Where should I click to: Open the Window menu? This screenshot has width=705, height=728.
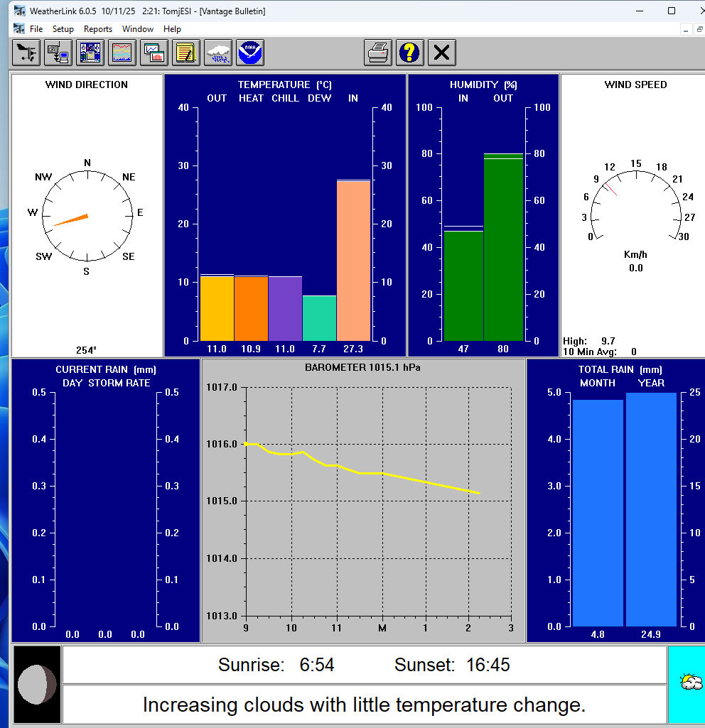click(138, 29)
